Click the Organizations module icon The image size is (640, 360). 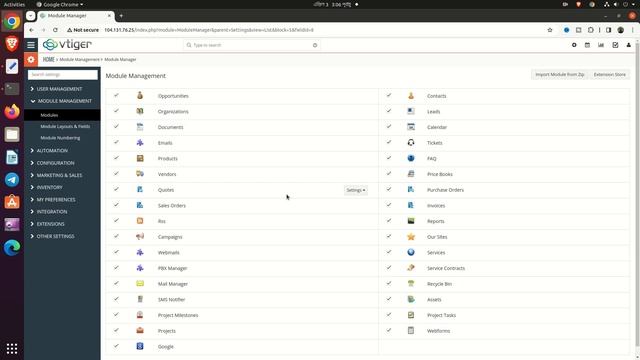[140, 111]
